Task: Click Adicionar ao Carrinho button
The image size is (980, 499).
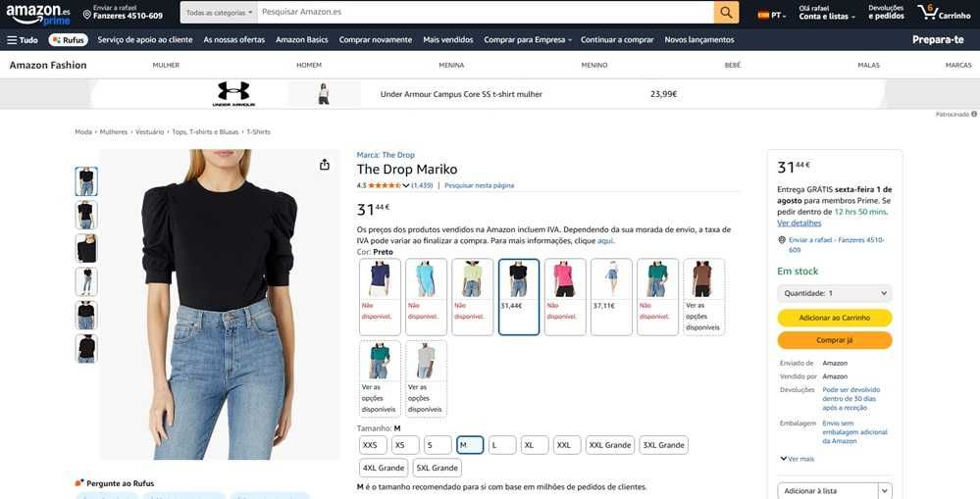Action: point(835,318)
